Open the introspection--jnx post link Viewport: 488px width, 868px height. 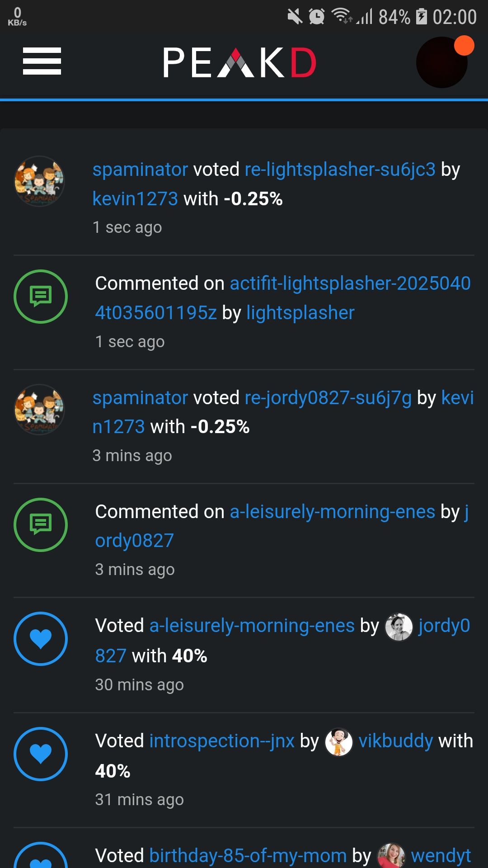[222, 741]
